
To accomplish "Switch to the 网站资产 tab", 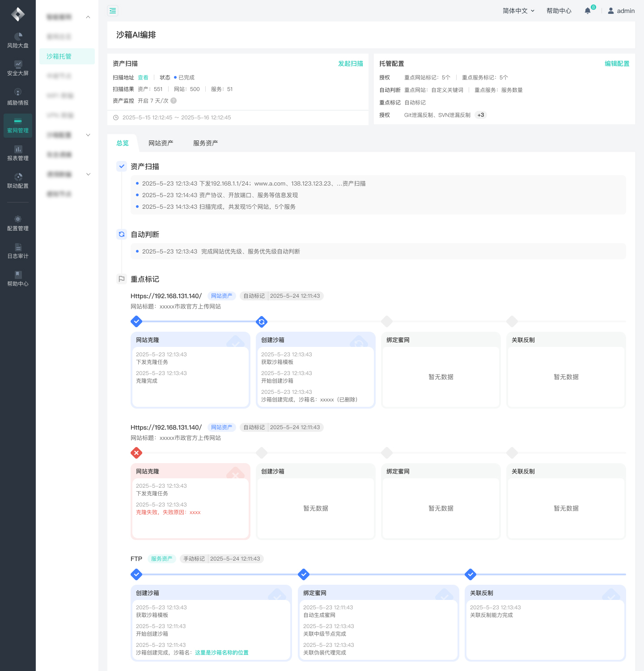I will click(161, 143).
